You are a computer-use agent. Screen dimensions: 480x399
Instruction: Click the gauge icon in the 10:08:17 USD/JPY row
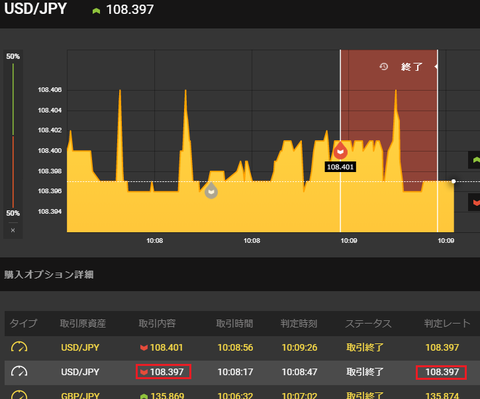point(19,372)
